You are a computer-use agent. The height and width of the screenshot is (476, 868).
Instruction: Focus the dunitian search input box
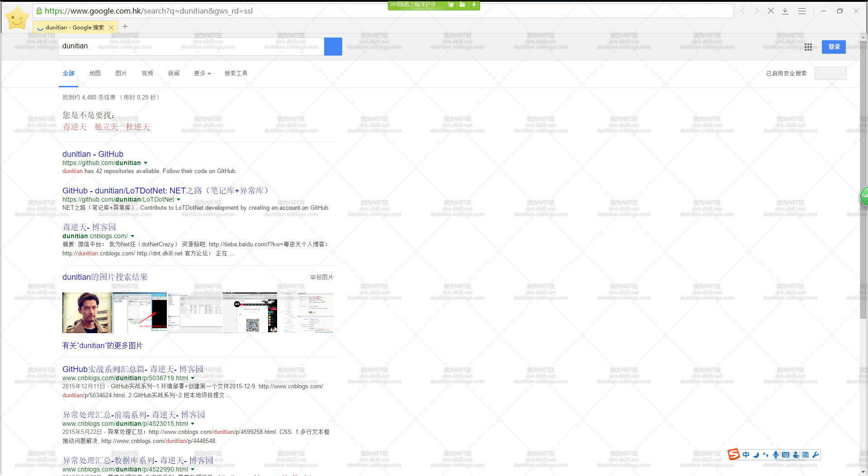(x=191, y=47)
